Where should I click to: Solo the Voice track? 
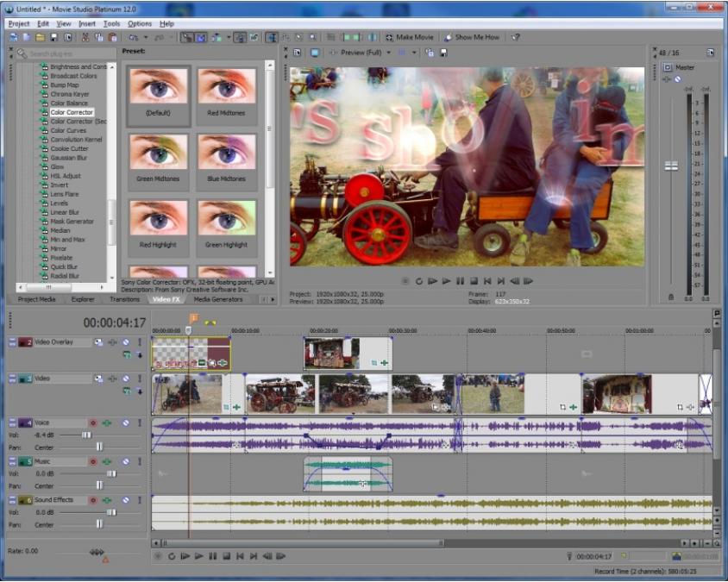point(139,422)
